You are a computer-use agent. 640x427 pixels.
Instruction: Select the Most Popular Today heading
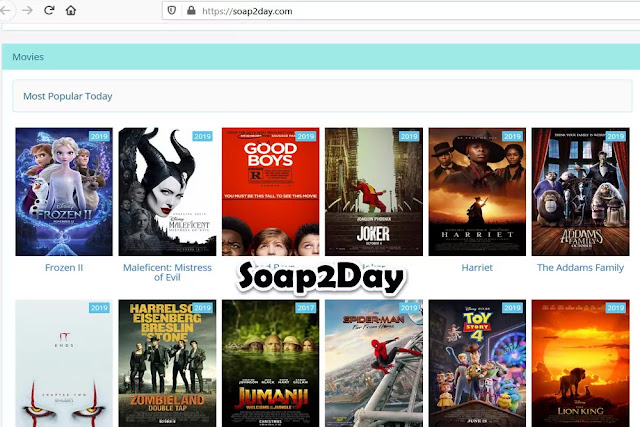(x=68, y=96)
